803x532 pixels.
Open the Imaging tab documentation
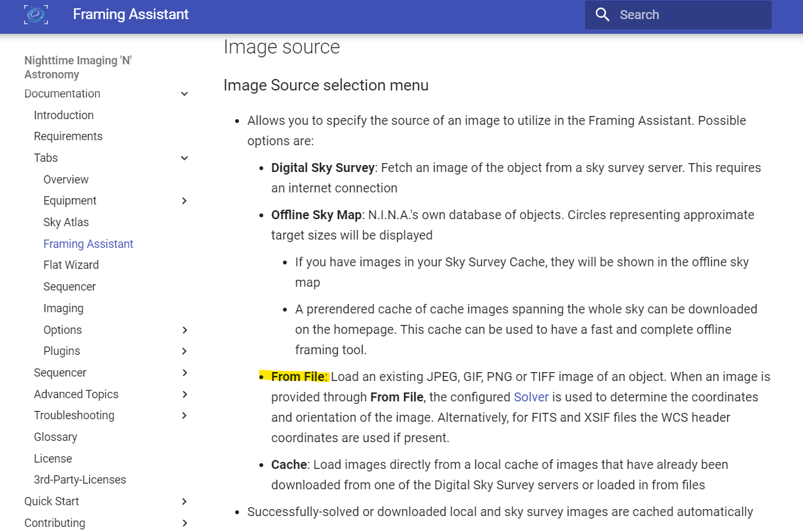pyautogui.click(x=63, y=308)
